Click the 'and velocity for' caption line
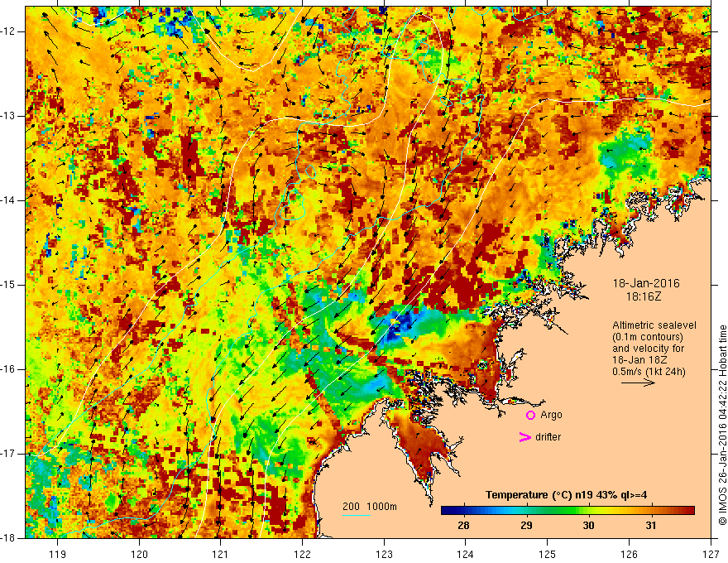Viewport: 728px width, 563px height. 648,349
